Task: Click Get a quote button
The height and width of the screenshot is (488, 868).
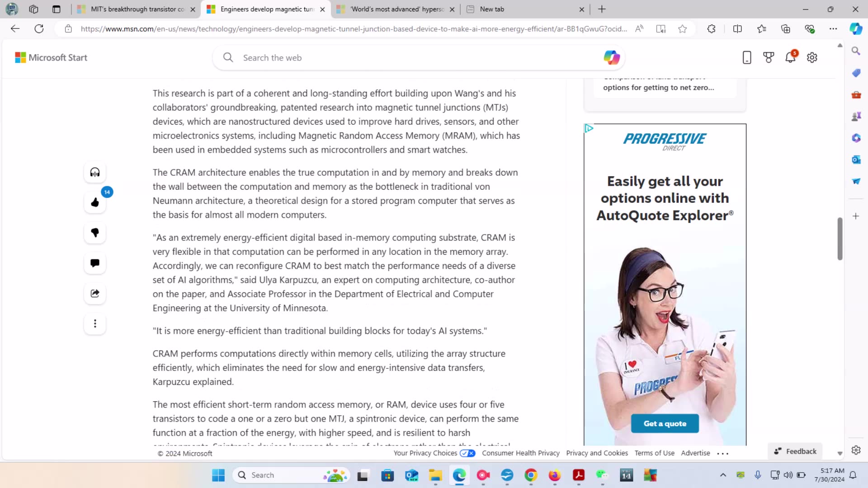Action: pos(665,423)
